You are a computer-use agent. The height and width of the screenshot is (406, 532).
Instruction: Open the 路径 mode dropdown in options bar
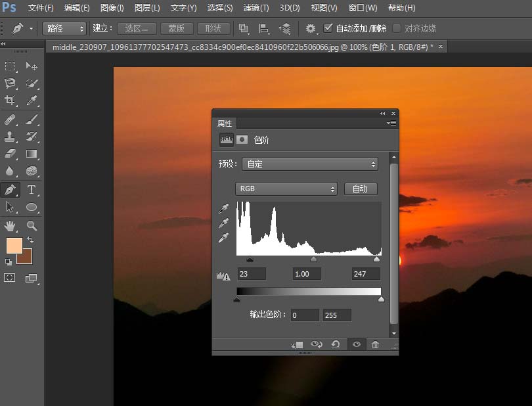pos(64,28)
